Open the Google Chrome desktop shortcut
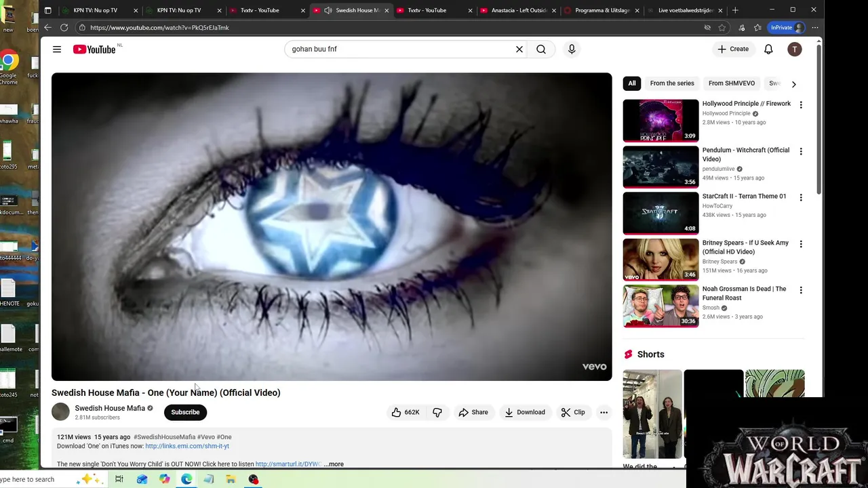868x488 pixels. 8,68
